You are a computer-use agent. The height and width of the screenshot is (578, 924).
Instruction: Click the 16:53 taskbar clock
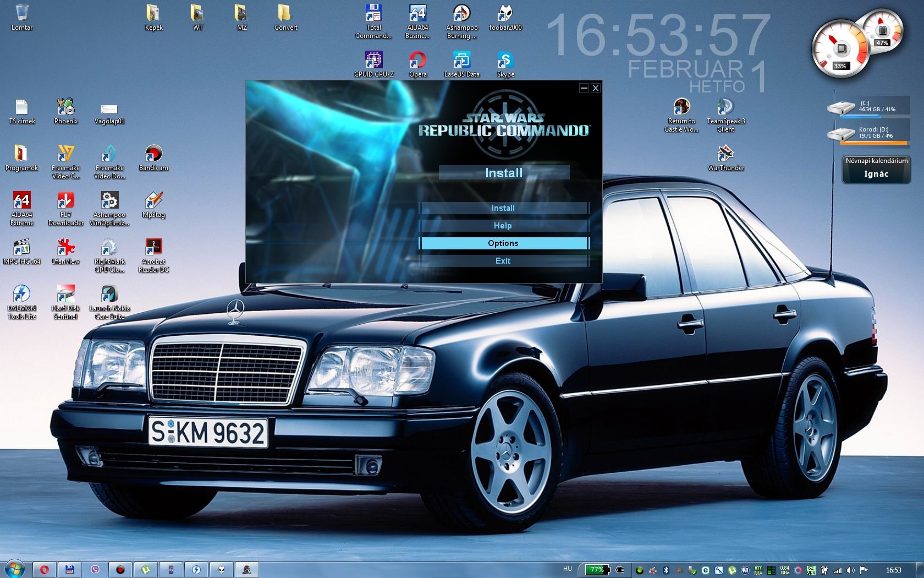tap(894, 570)
